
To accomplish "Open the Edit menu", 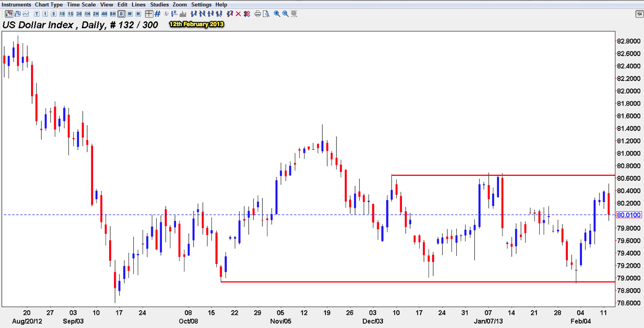I will tap(123, 4).
